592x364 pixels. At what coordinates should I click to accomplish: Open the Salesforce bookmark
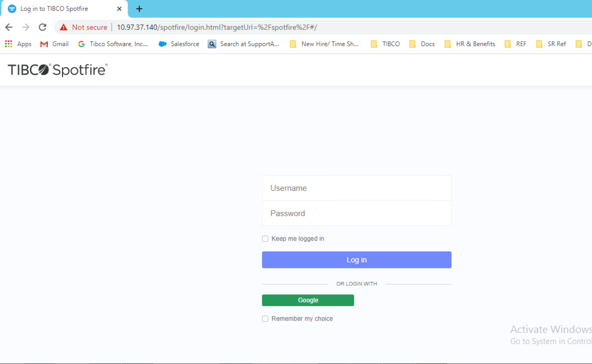(x=179, y=44)
